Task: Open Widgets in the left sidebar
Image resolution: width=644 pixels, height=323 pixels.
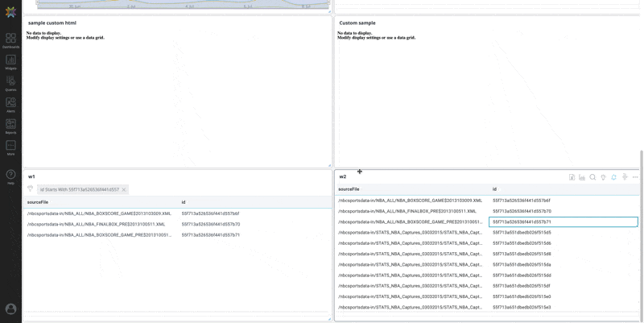Action: (10, 61)
